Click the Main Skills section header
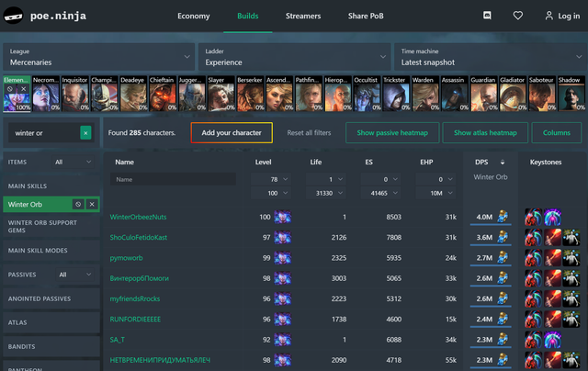 coord(51,185)
